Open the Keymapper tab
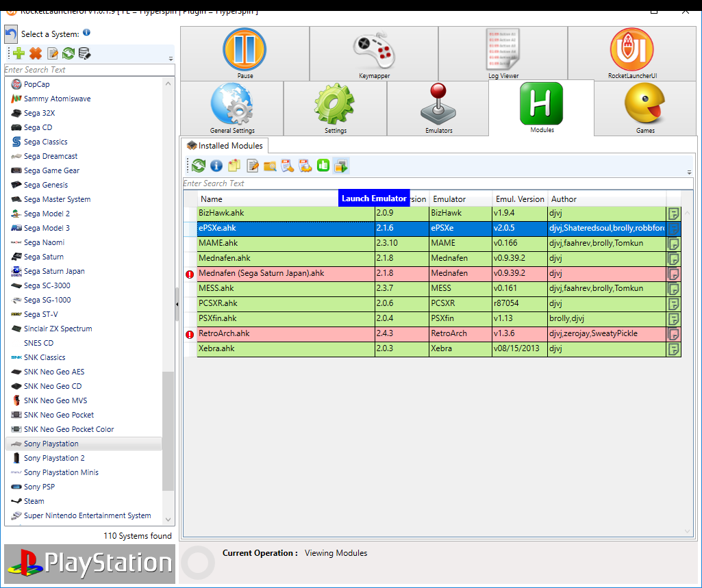The width and height of the screenshot is (702, 588). 373,53
